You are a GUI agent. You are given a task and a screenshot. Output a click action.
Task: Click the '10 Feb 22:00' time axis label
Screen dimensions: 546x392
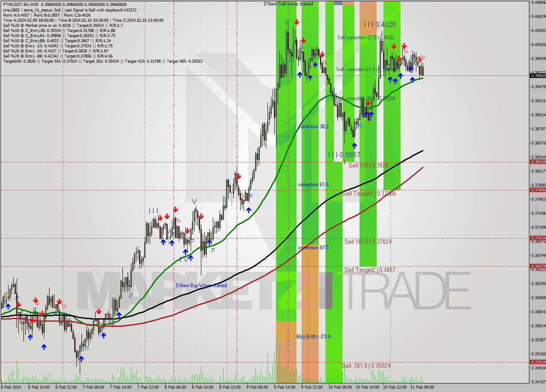pyautogui.click(x=395, y=387)
